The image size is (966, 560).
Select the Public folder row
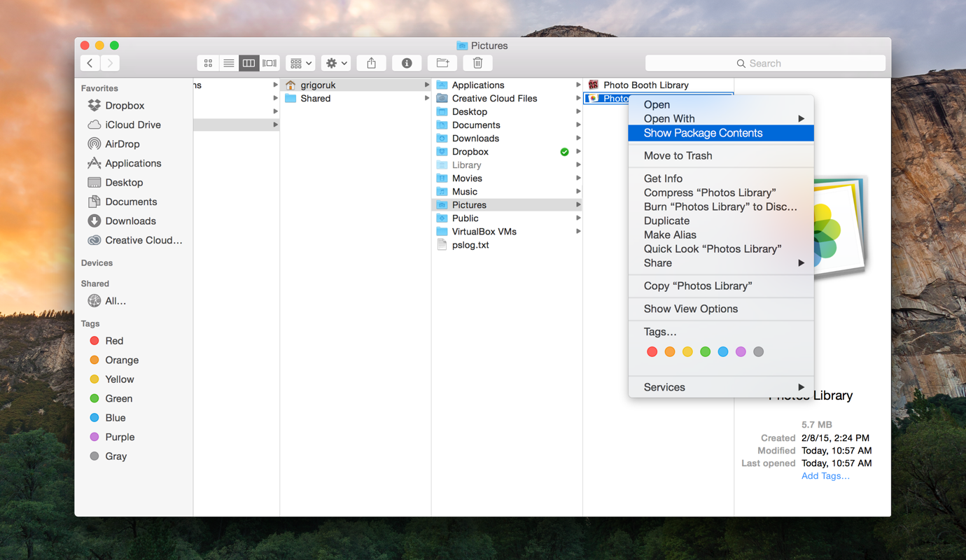(x=507, y=218)
